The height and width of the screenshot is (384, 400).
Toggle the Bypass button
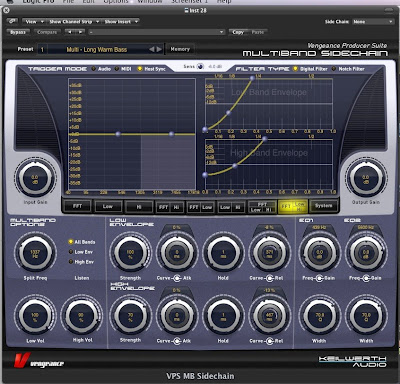[x=18, y=32]
